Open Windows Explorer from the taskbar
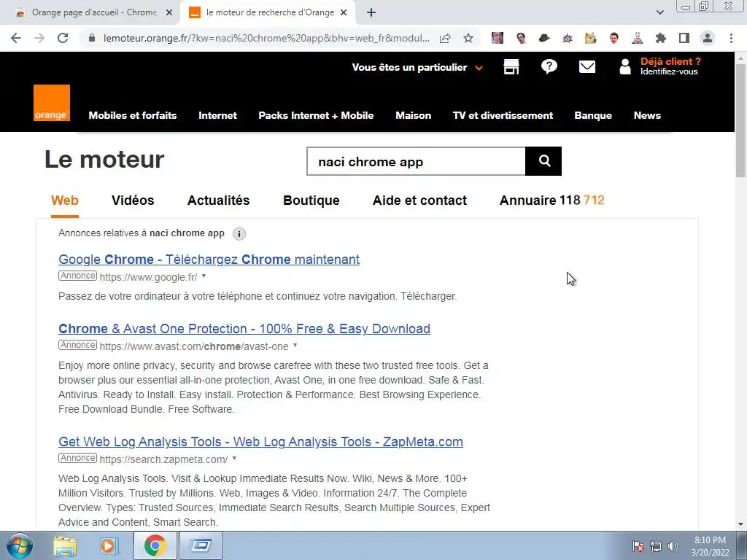 pos(65,545)
